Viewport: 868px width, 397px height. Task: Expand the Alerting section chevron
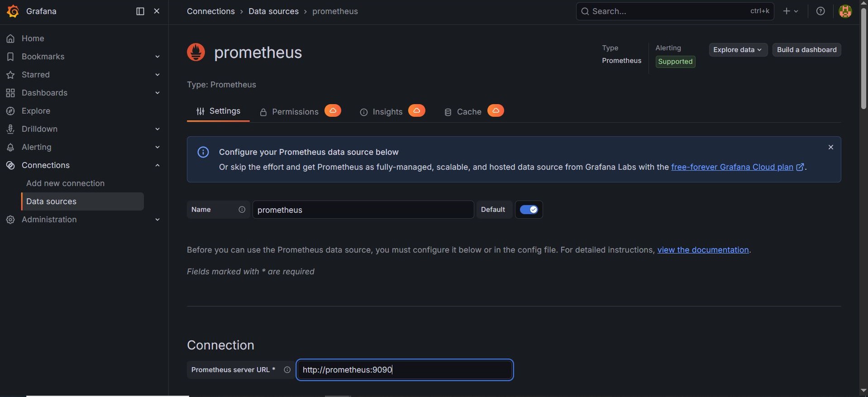pos(157,147)
